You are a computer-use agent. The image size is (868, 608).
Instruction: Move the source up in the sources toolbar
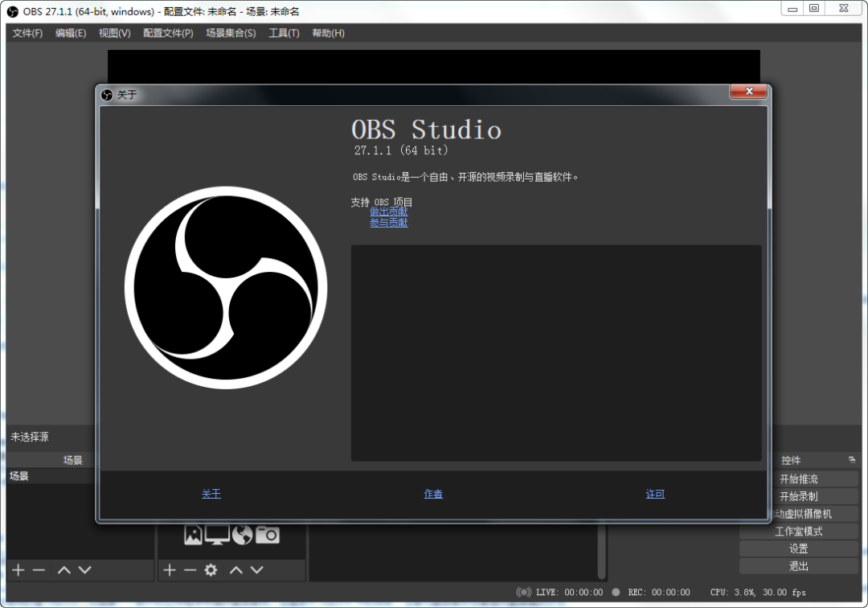[x=236, y=570]
